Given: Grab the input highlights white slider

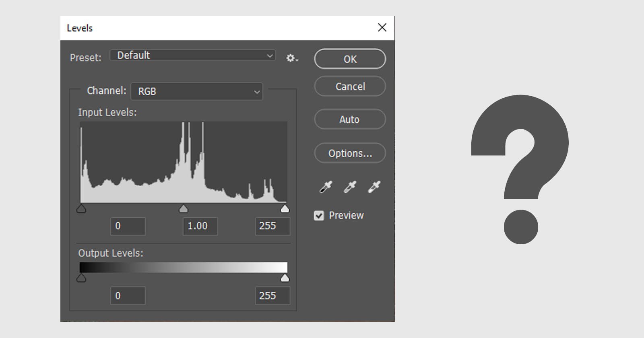Looking at the screenshot, I should pos(285,208).
